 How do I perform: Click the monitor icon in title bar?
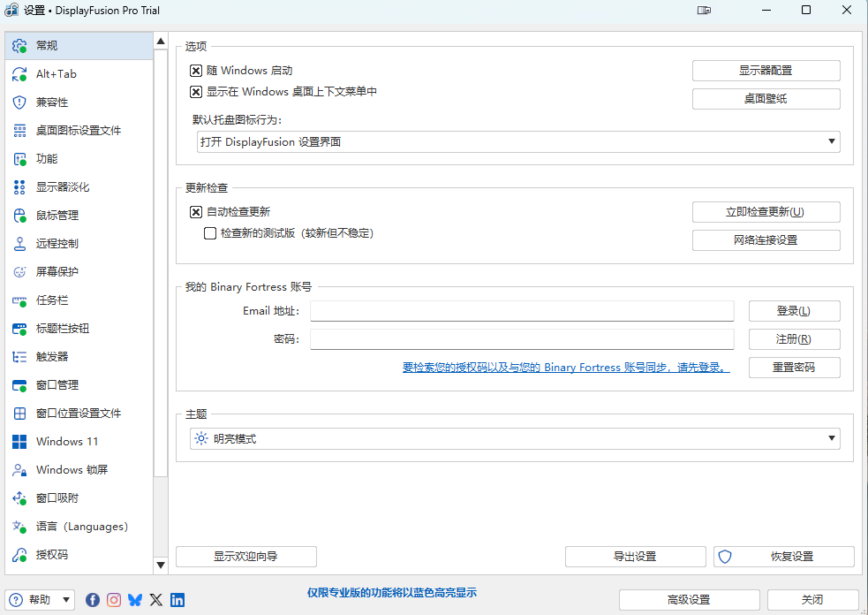704,11
